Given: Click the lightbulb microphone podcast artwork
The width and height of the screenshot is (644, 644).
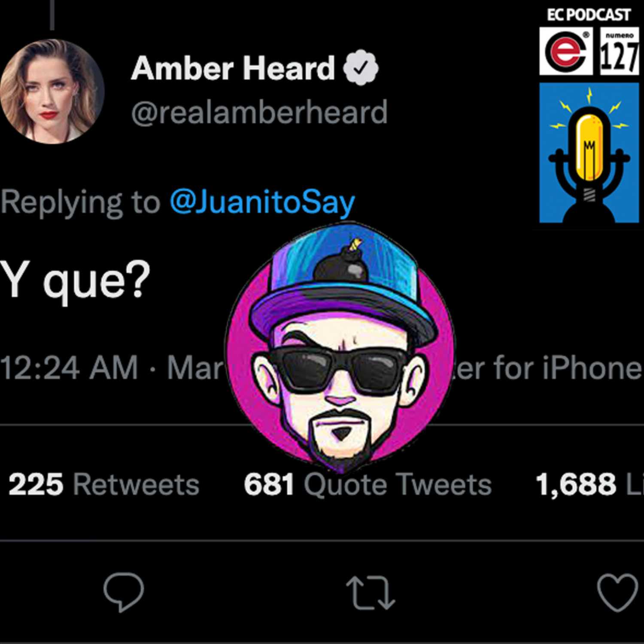Looking at the screenshot, I should click(x=589, y=153).
